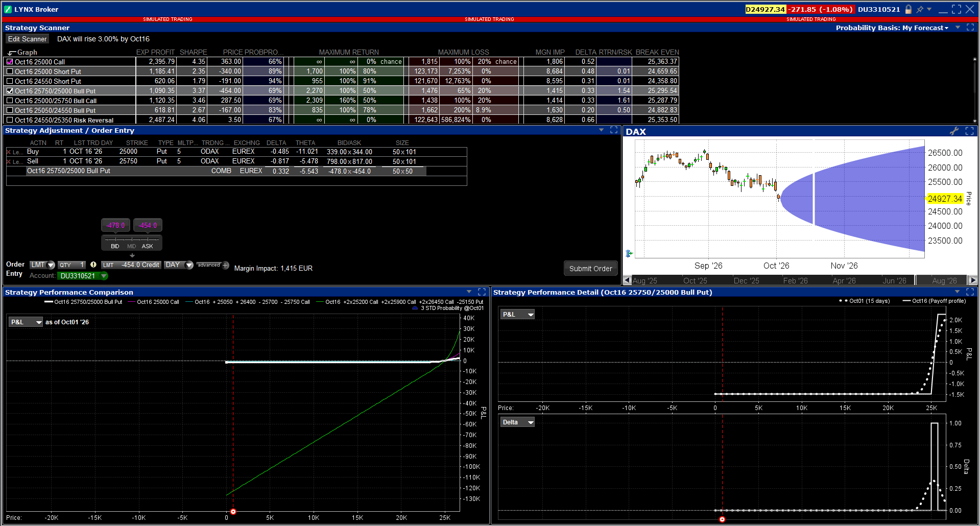Viewport: 980px width, 526px height.
Task: Click the blue marker icon at chart bottom-left
Action: point(629,253)
